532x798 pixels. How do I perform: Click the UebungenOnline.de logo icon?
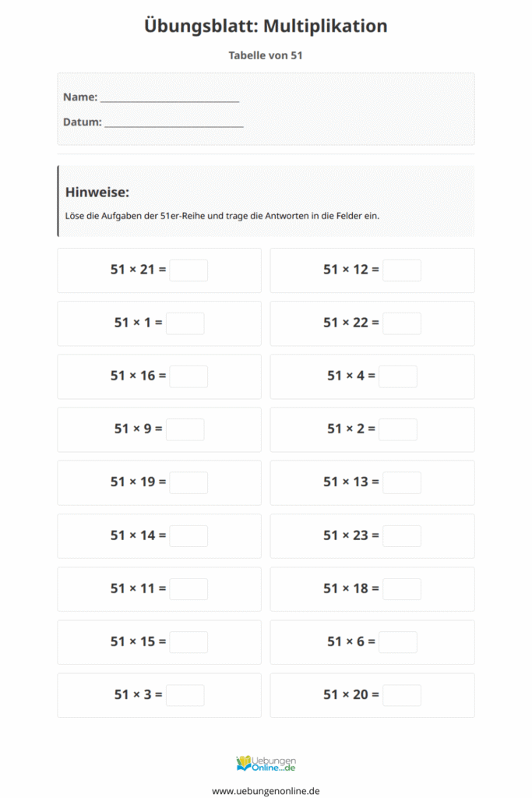[x=244, y=762]
